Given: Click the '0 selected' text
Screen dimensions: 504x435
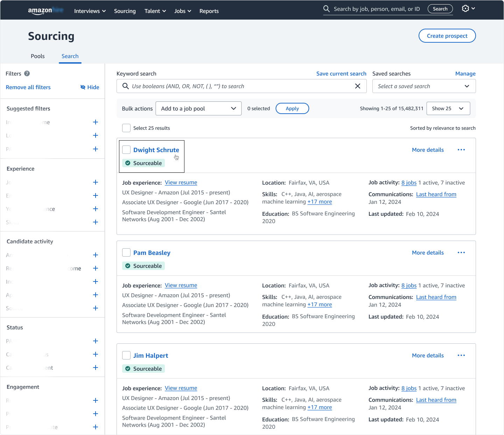Looking at the screenshot, I should pos(259,108).
